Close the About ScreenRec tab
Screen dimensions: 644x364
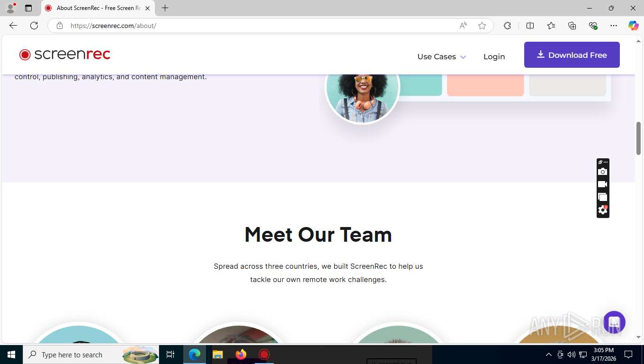pyautogui.click(x=147, y=8)
